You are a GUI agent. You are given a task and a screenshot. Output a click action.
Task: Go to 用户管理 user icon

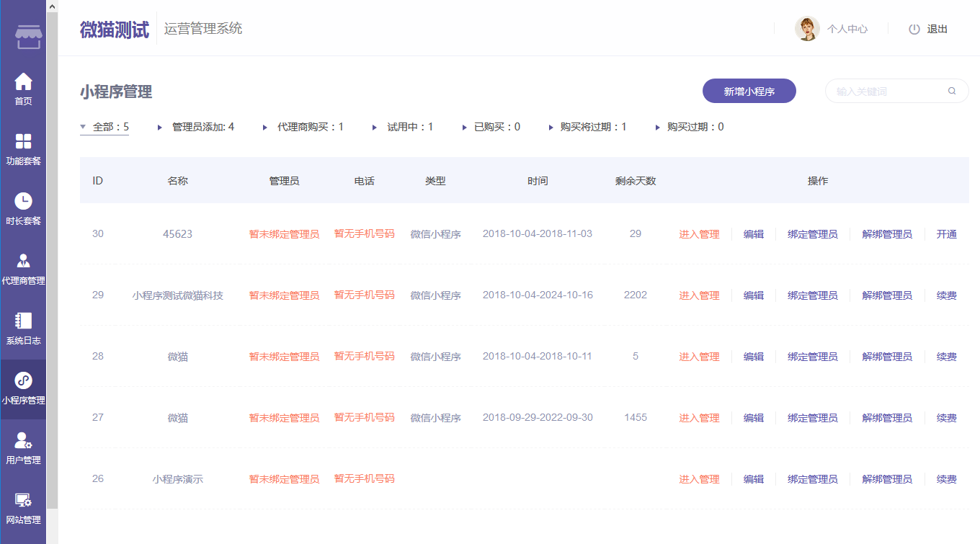(24, 440)
